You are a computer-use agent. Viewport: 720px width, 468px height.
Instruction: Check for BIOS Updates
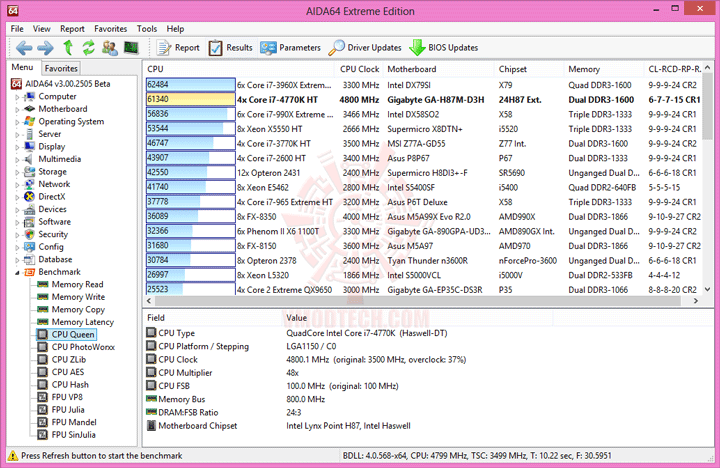click(444, 48)
